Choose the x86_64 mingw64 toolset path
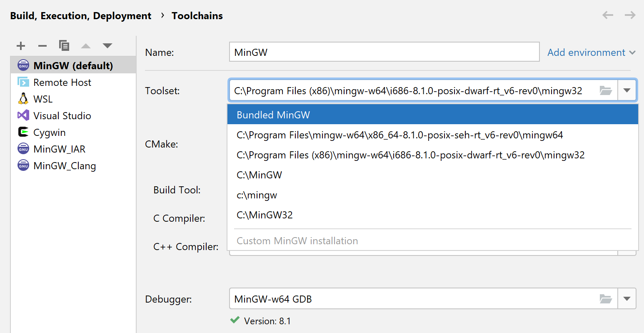This screenshot has width=644, height=333. [x=399, y=135]
